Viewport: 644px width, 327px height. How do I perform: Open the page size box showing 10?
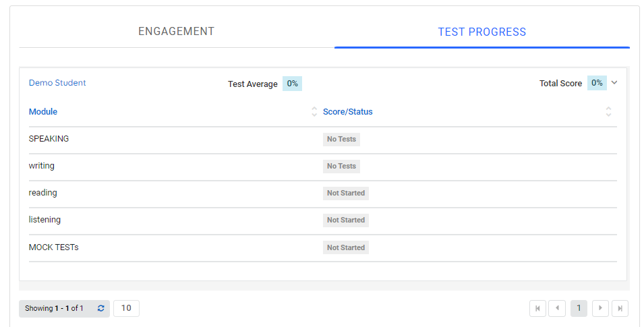pos(126,308)
